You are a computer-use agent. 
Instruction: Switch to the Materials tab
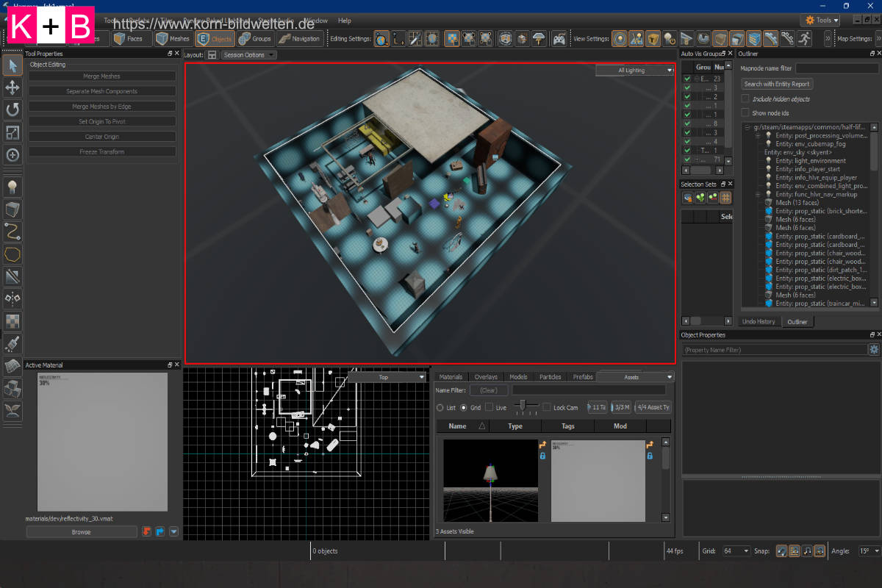click(451, 377)
